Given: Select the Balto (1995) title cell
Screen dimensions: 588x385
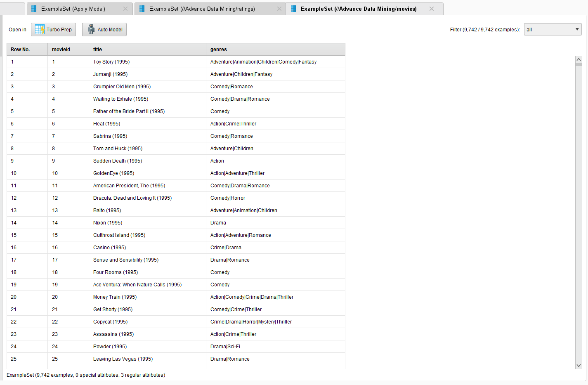Looking at the screenshot, I should pyautogui.click(x=147, y=210).
